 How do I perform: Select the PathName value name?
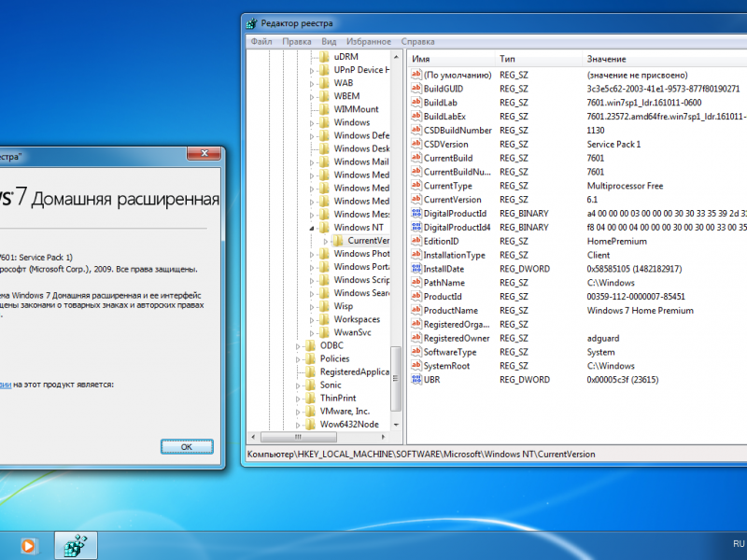click(444, 283)
